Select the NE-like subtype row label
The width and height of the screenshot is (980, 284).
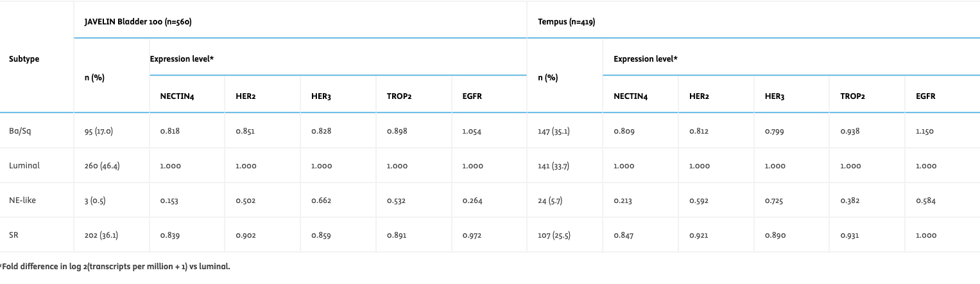click(22, 200)
